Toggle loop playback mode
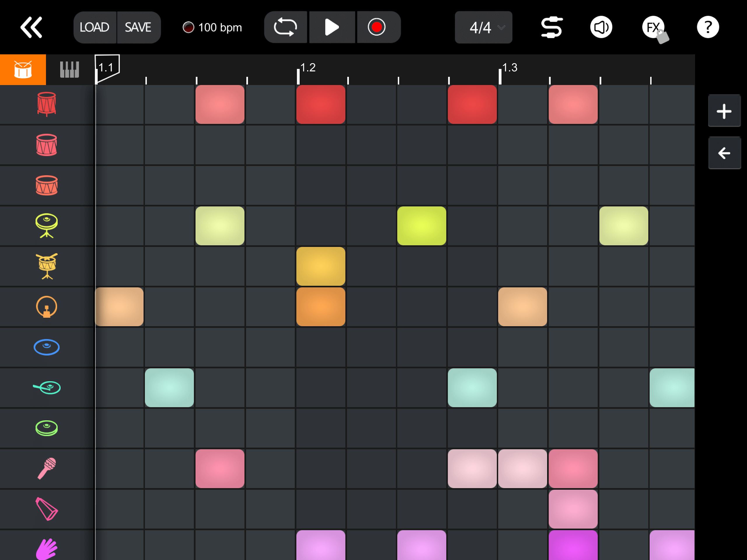The width and height of the screenshot is (747, 560). [285, 27]
